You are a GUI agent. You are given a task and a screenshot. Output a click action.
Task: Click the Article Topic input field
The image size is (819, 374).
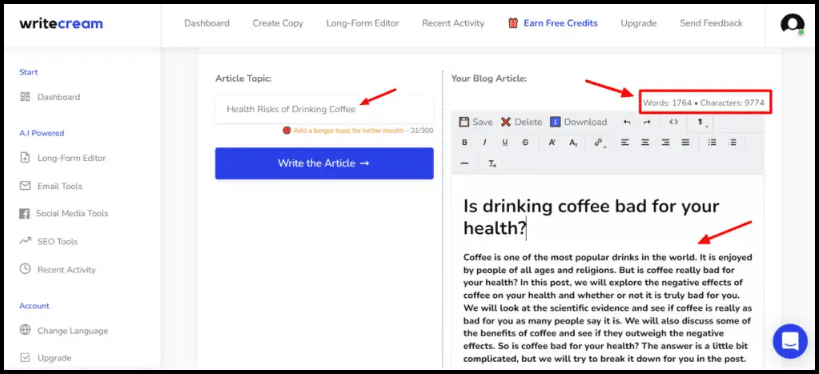pyautogui.click(x=324, y=109)
